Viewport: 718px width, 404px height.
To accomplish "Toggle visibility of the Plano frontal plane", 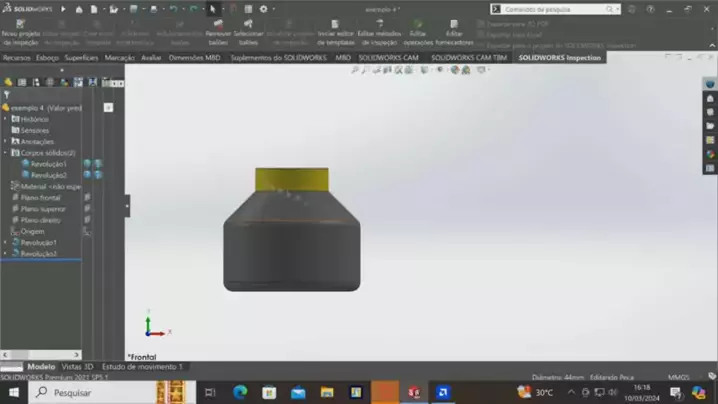I will pos(87,198).
